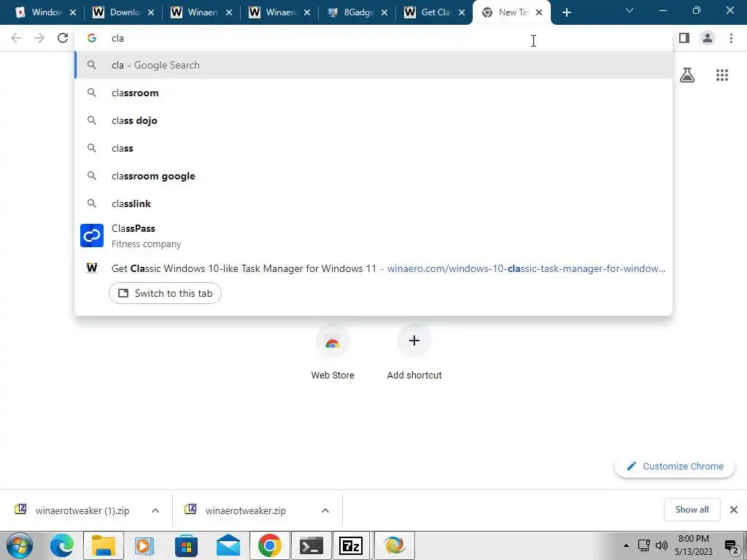Open the Chrome profile menu
Screen dimensions: 747x560
[x=708, y=38]
